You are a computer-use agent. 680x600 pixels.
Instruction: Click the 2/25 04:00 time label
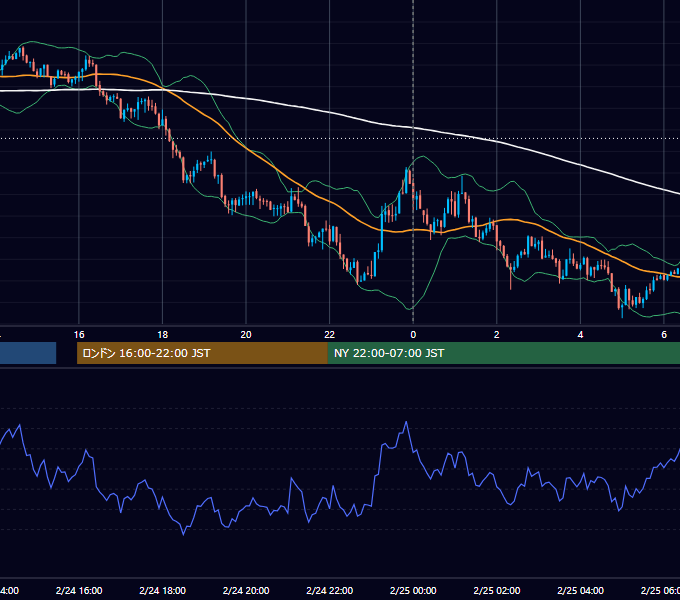(x=580, y=590)
